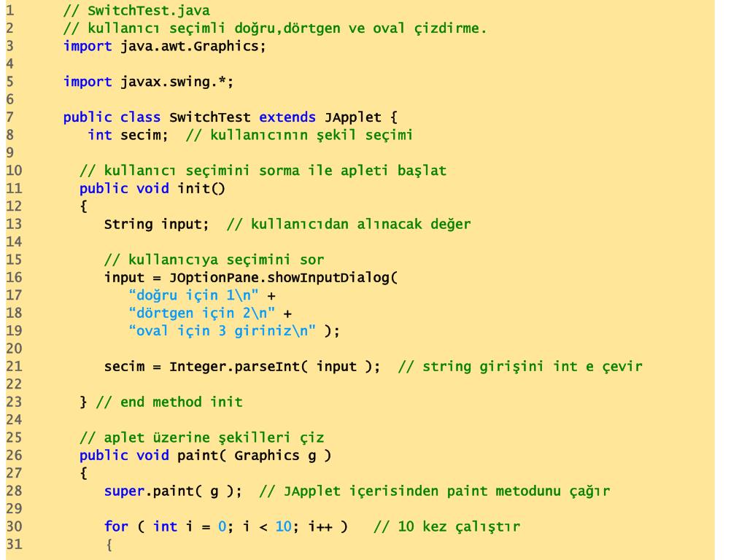Screen dimensions: 747x560
Task: Click comment "// kullanıcının şekil seçimi"
Action: 299,136
